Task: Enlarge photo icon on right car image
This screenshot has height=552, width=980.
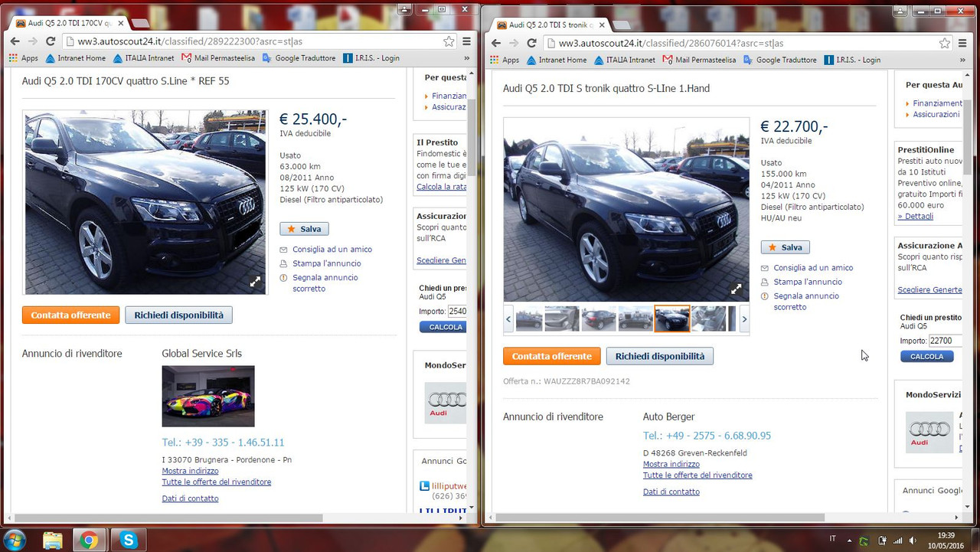Action: point(736,289)
